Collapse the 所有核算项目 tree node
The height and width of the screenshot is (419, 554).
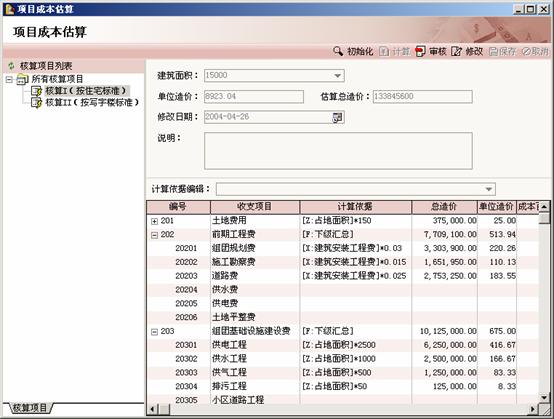[x=10, y=79]
